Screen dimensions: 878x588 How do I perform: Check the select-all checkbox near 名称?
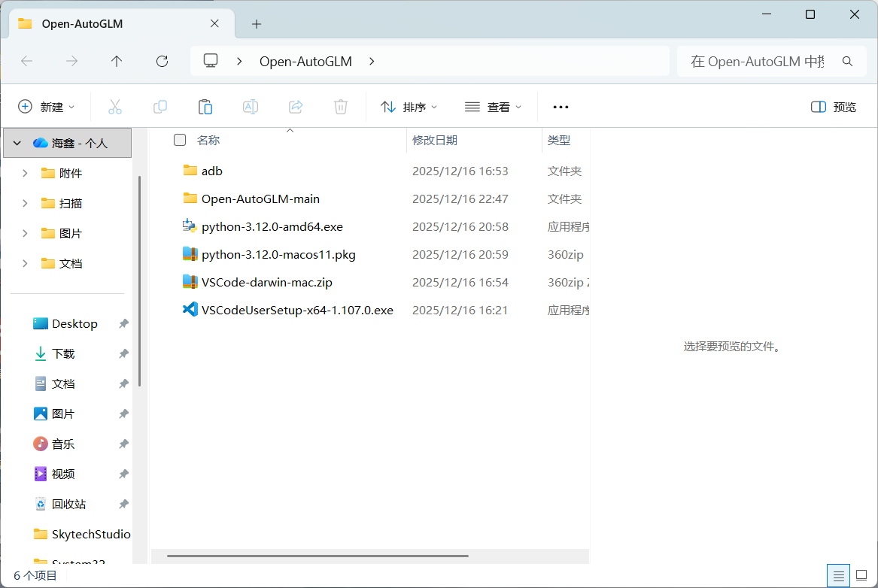[x=180, y=140]
